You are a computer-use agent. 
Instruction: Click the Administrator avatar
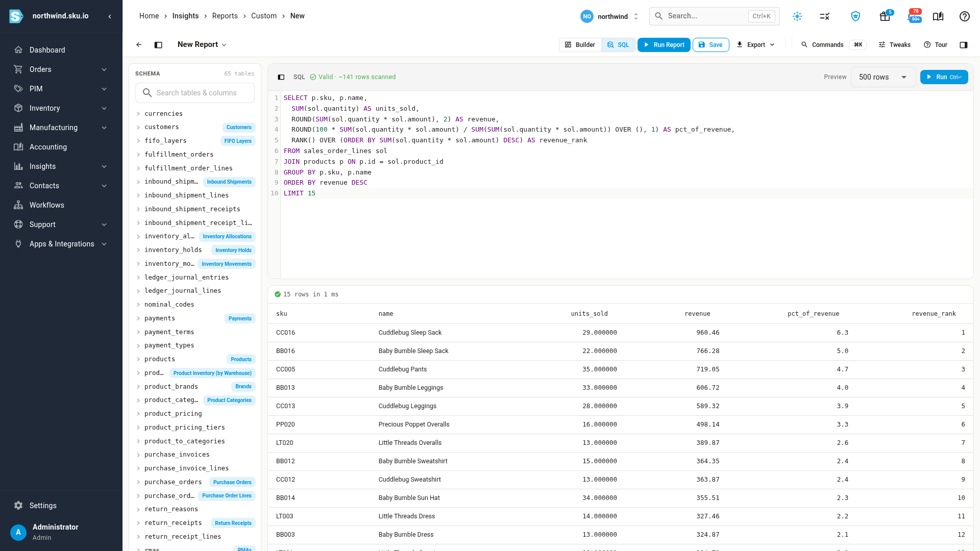[x=18, y=532]
